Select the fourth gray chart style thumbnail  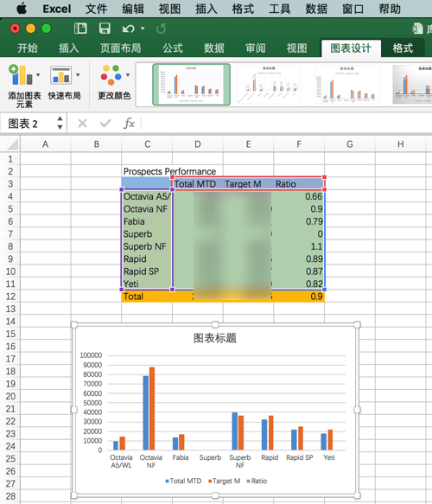(412, 84)
